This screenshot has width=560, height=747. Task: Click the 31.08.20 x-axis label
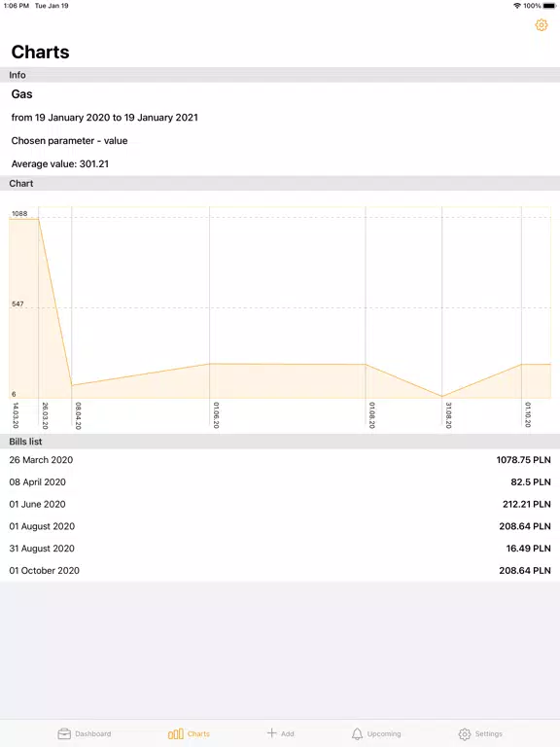click(448, 415)
